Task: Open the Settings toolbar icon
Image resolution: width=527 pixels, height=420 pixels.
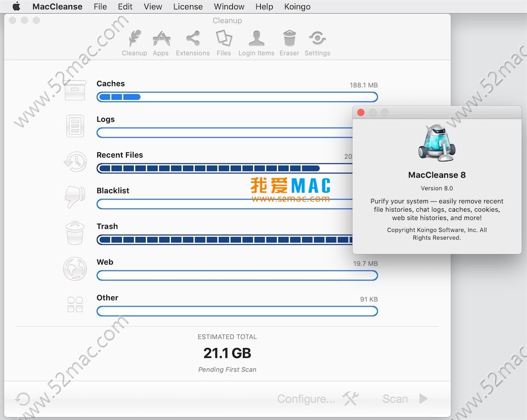Action: [x=317, y=43]
